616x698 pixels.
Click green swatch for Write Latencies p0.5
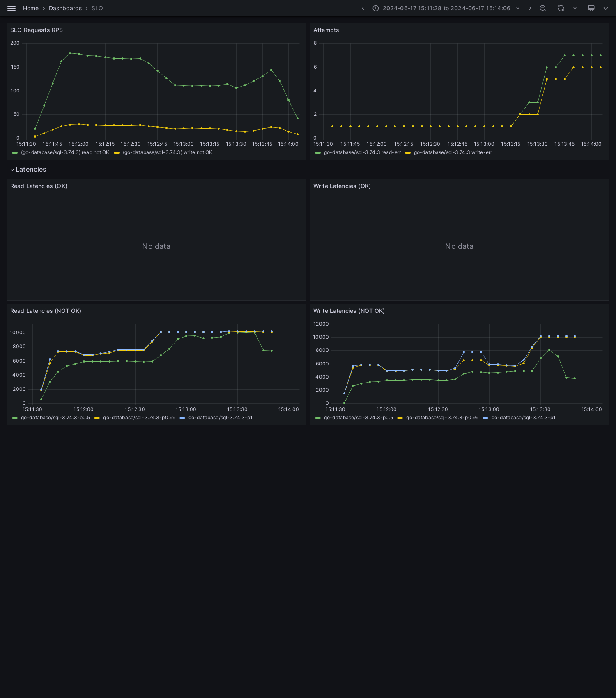pos(318,418)
